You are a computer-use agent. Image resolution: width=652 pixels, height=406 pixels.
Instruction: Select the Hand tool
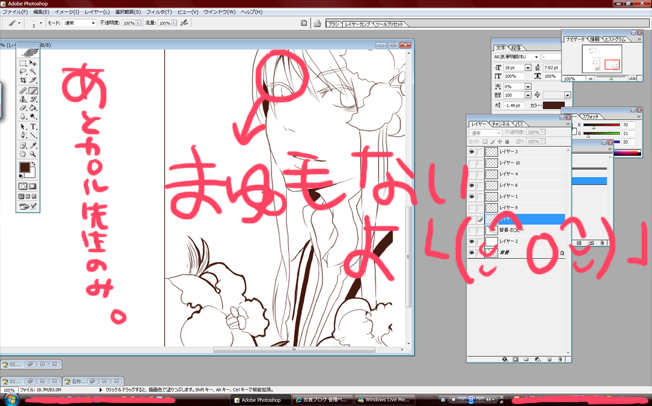(23, 154)
